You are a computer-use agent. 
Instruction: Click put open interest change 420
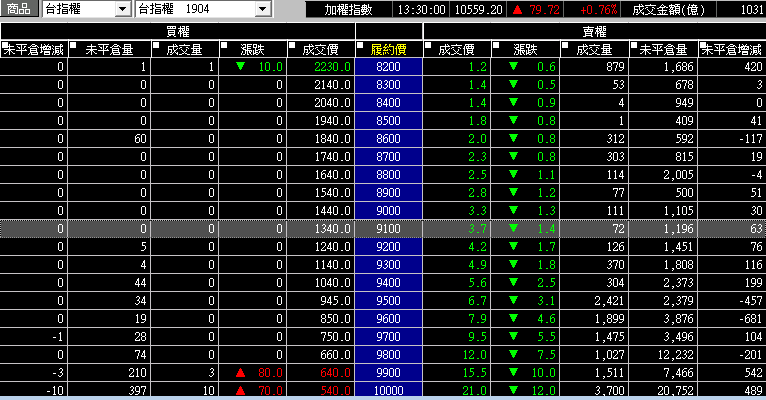pyautogui.click(x=753, y=66)
